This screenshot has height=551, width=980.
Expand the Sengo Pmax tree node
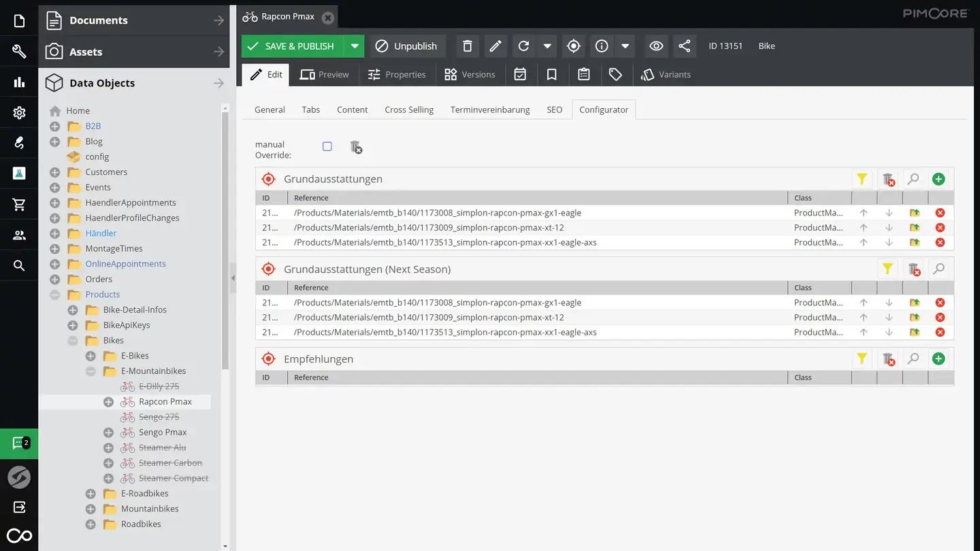(108, 432)
